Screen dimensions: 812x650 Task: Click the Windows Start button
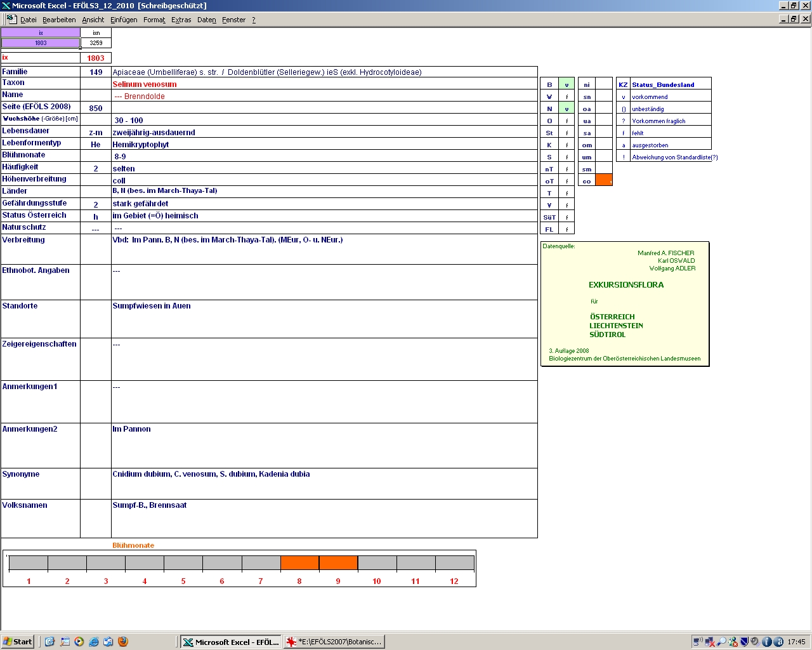pyautogui.click(x=18, y=642)
